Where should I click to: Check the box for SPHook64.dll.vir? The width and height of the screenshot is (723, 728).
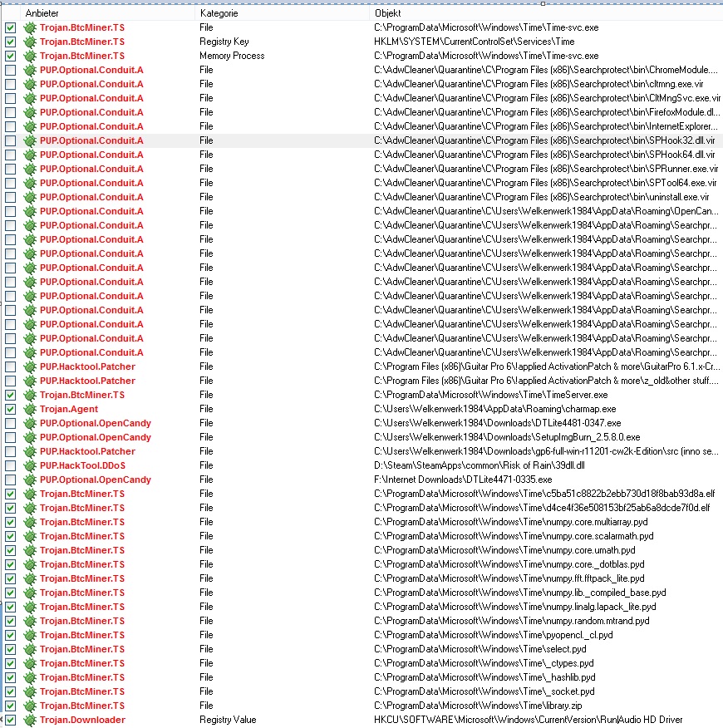pos(10,155)
